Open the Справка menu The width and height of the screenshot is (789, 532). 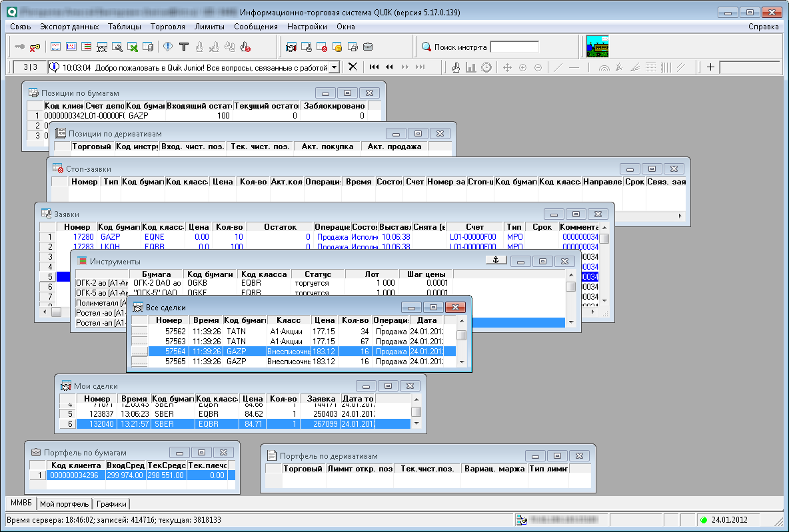pos(763,27)
